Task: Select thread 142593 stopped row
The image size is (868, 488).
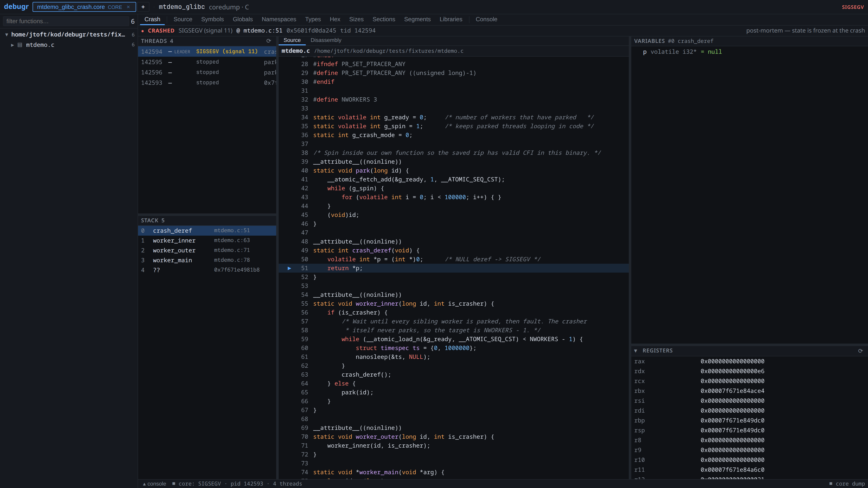Action: (207, 83)
